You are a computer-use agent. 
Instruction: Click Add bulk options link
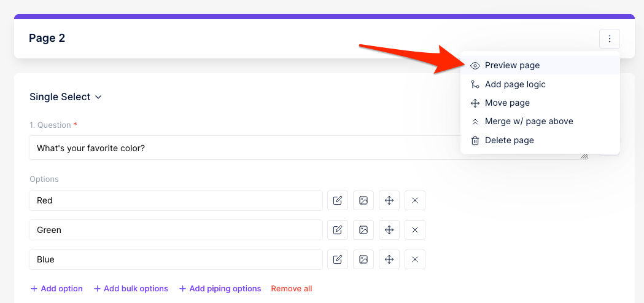click(x=131, y=289)
